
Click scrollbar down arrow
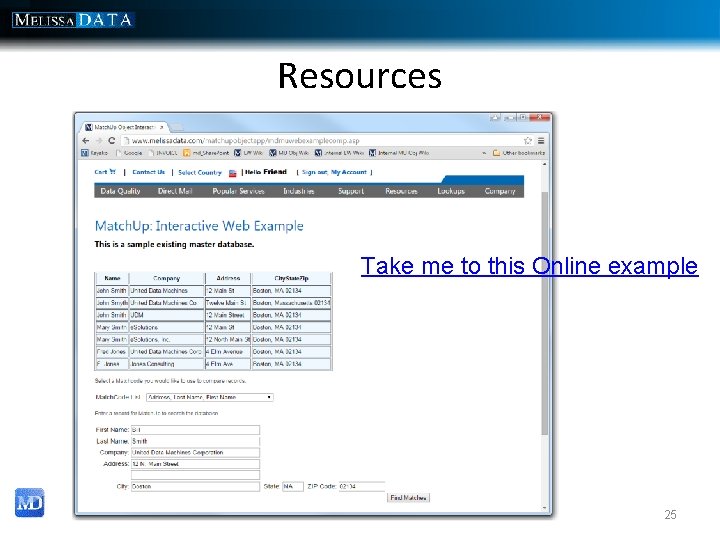point(545,508)
